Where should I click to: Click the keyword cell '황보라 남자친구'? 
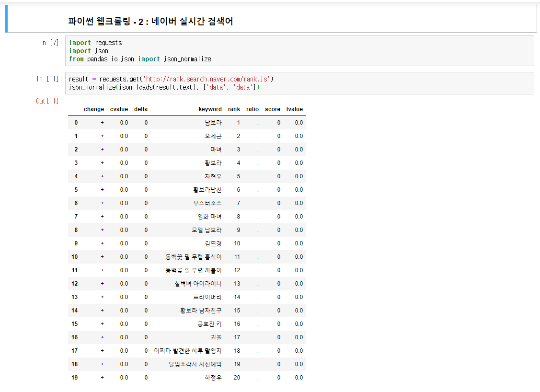201,311
